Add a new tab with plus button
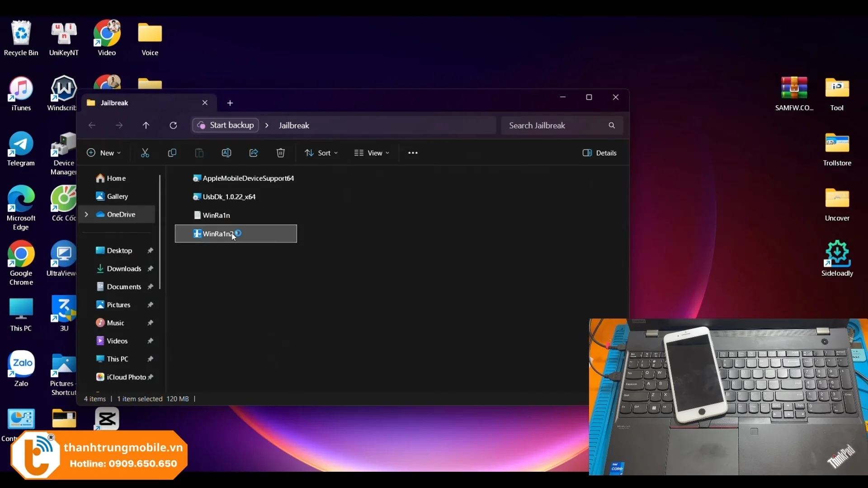Image resolution: width=868 pixels, height=488 pixels. [230, 103]
